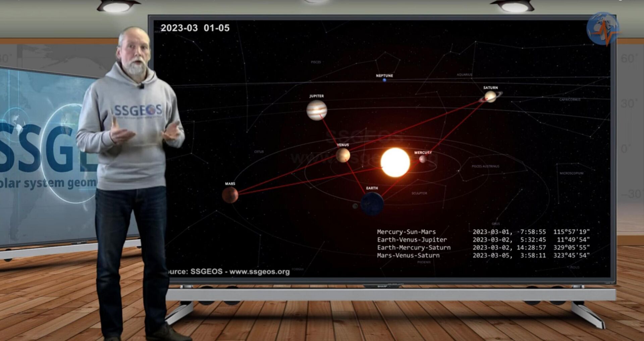Click the CAPRICORNUS constellation label
Screen dimensions: 644x341
click(570, 100)
